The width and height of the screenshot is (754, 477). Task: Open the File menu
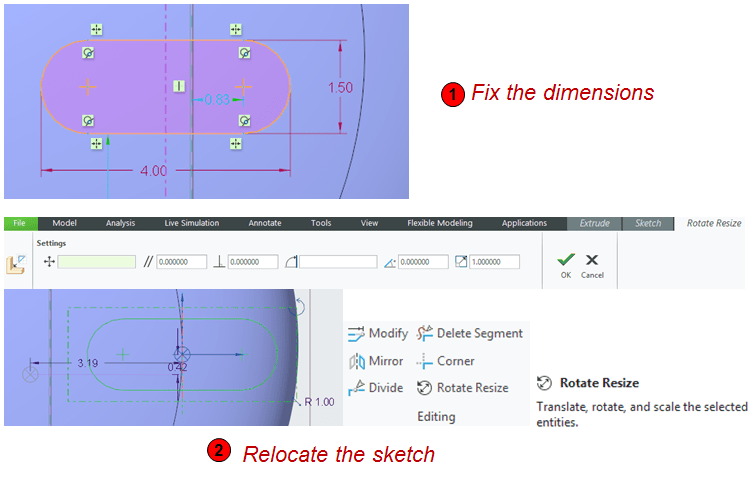pyautogui.click(x=18, y=223)
